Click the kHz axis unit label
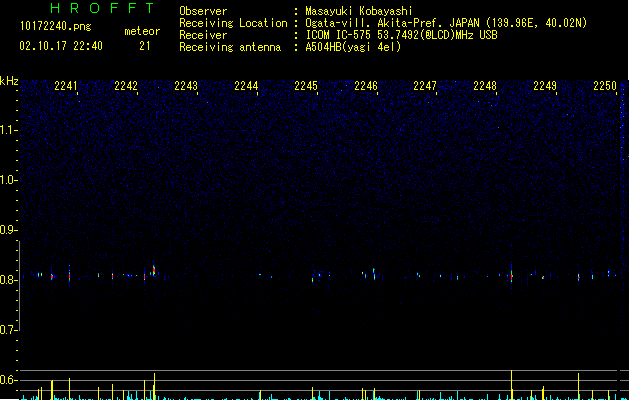 click(x=9, y=81)
